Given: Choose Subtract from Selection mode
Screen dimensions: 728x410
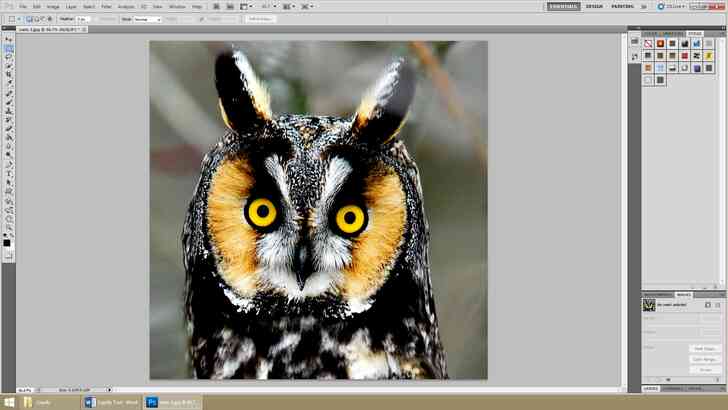Looking at the screenshot, I should [42, 19].
